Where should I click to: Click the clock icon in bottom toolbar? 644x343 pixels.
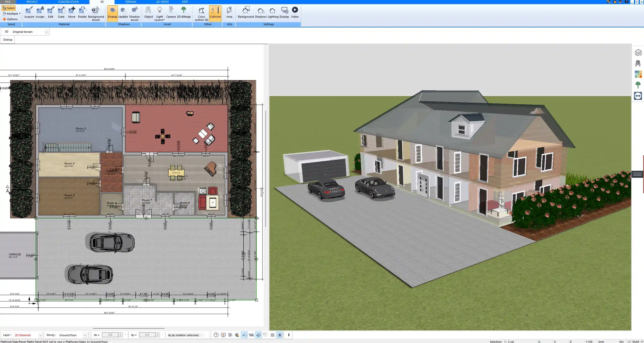point(216,335)
